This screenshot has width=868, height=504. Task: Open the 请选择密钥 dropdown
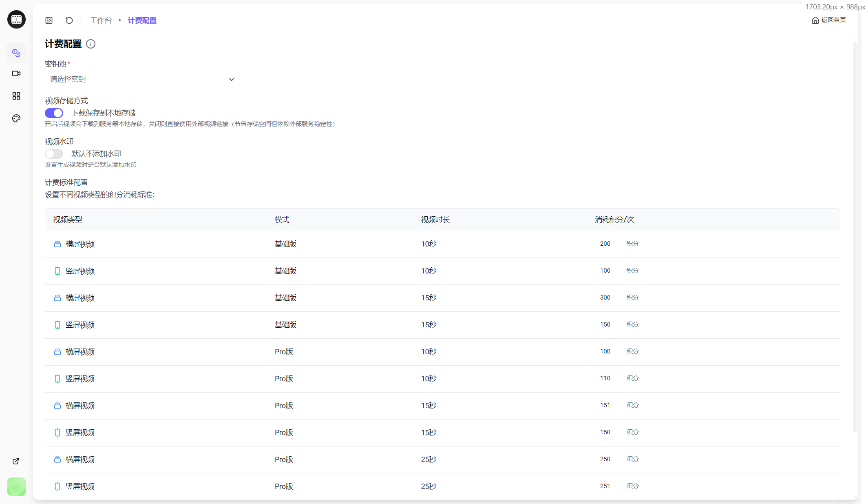(x=139, y=79)
